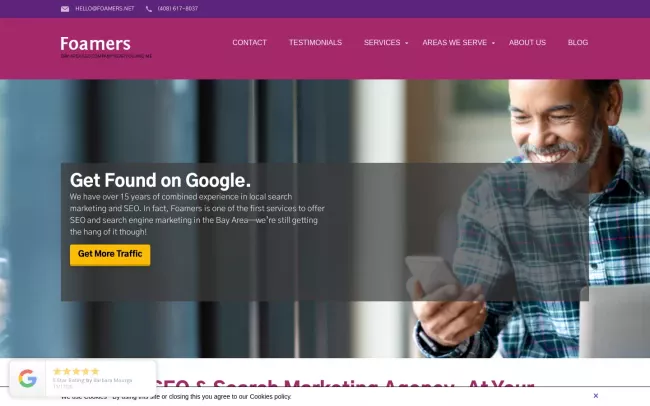Click the hello@foamers.net email link

[104, 9]
